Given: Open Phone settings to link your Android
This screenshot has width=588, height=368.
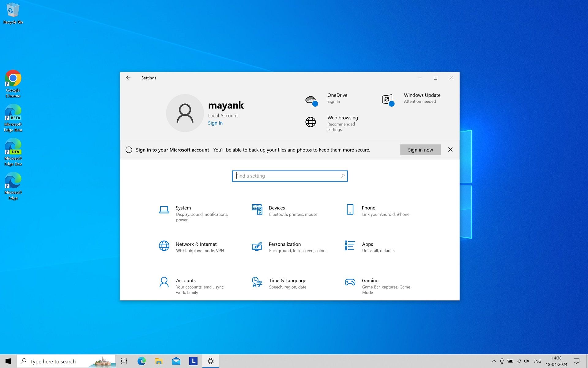Looking at the screenshot, I should click(x=368, y=208).
